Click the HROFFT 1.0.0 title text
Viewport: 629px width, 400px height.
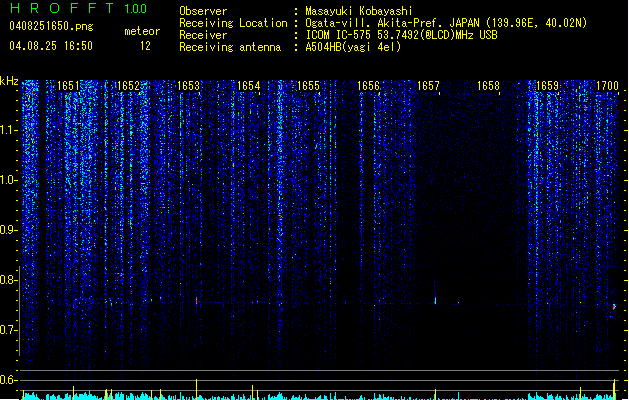(x=79, y=8)
